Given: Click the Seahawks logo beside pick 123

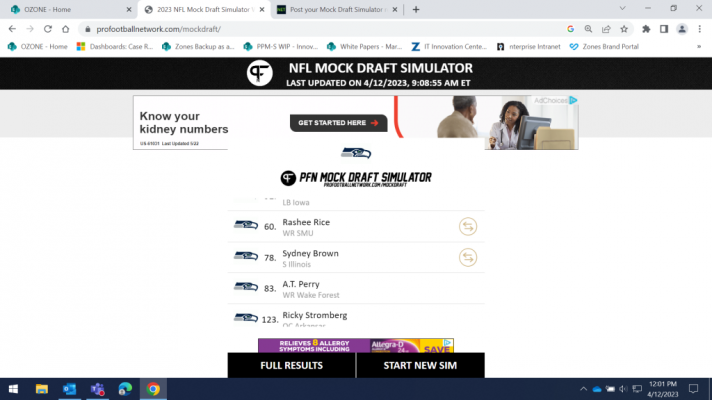Looking at the screenshot, I should [246, 318].
